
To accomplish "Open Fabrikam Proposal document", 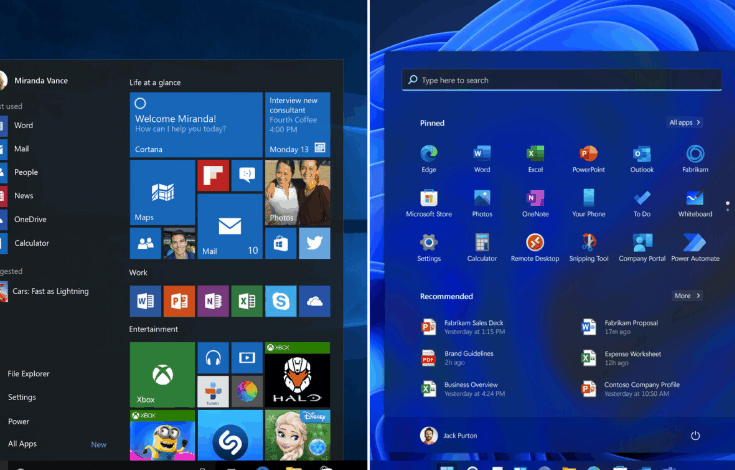I will pos(620,327).
